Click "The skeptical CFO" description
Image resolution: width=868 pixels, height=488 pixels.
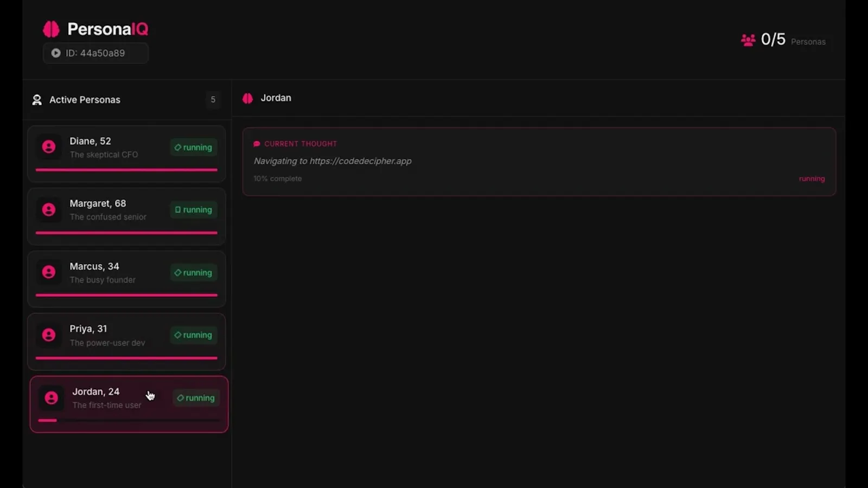[104, 155]
